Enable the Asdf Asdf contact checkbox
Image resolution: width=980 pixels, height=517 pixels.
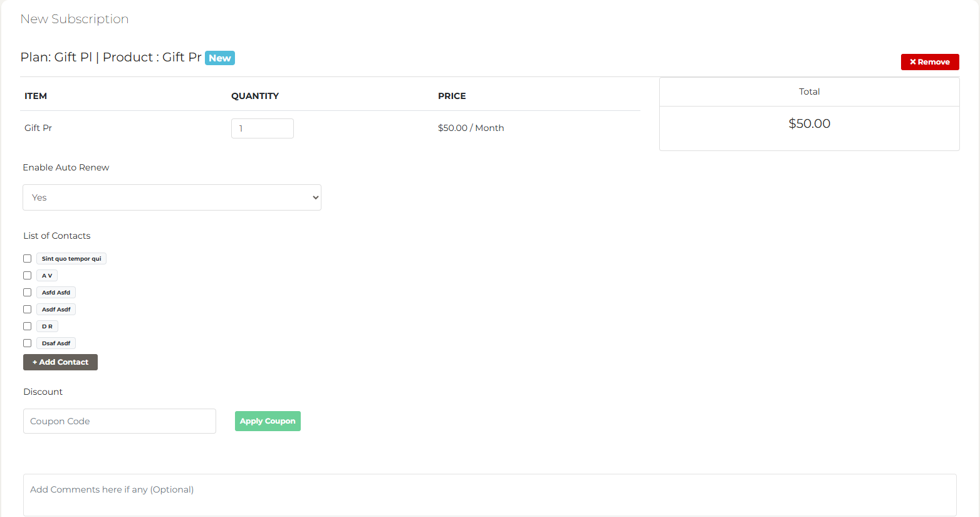(27, 309)
